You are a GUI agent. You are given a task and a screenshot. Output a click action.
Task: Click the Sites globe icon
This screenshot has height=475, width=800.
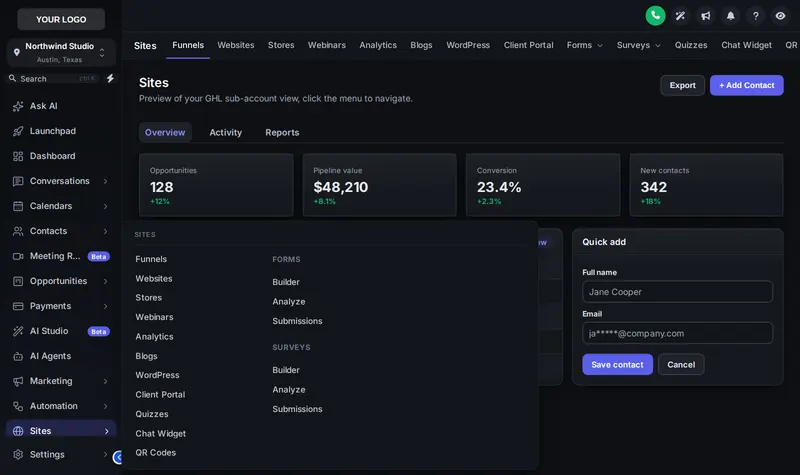click(x=18, y=431)
